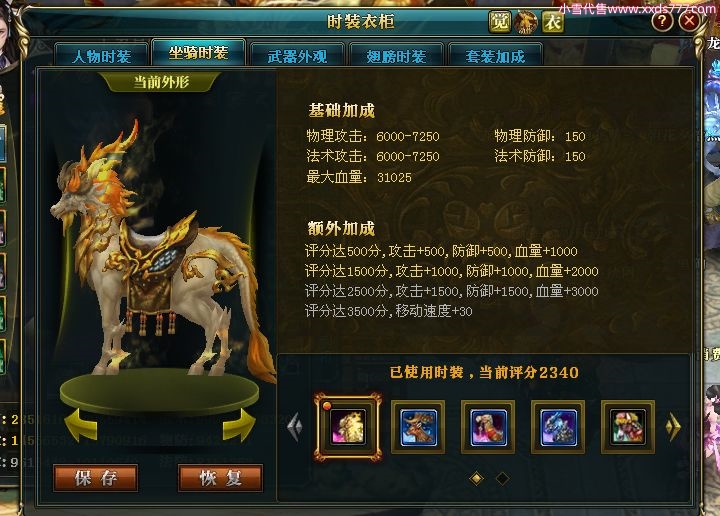The height and width of the screenshot is (516, 720).
Task: Open the 衣 wardrobe icon
Action: (x=552, y=21)
